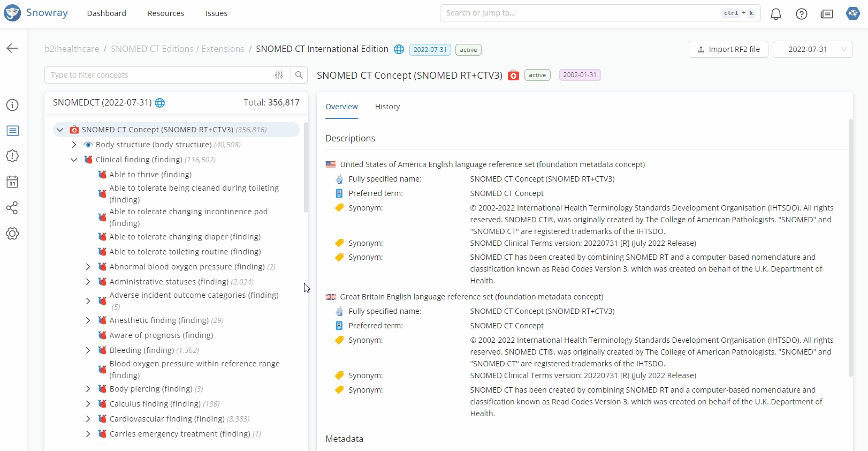Click the concept filter options icon
This screenshot has height=451, width=868.
click(279, 75)
